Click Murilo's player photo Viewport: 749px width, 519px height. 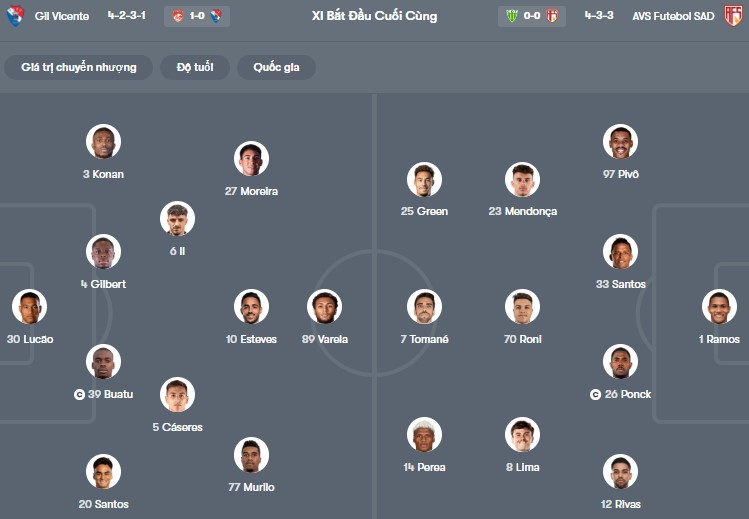coord(251,455)
